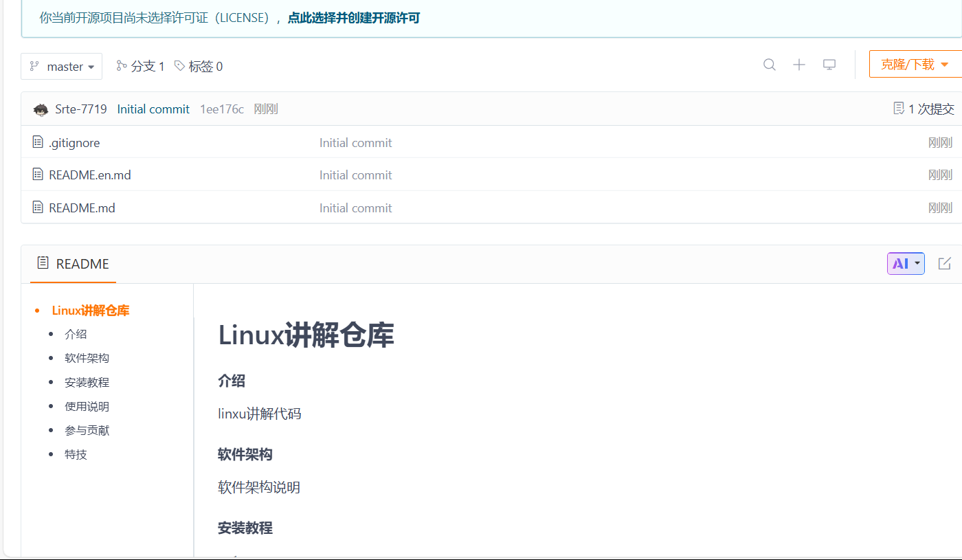Open the 分支 1 branches link
962x560 pixels.
coord(141,67)
